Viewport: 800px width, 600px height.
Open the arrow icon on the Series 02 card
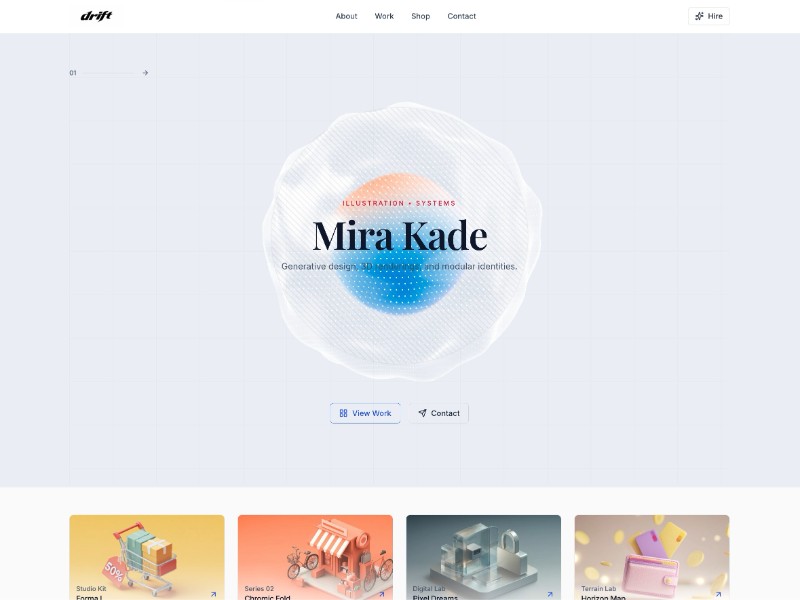click(382, 594)
